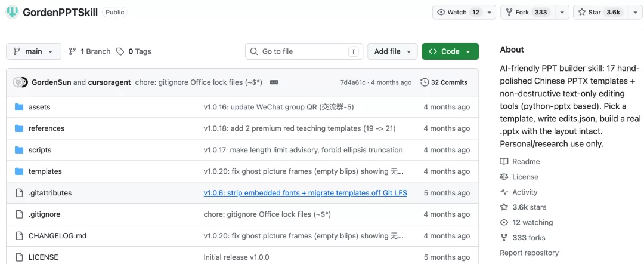The image size is (644, 264).
Task: Click the branch icon beside 1 Branch
Action: coord(72,51)
